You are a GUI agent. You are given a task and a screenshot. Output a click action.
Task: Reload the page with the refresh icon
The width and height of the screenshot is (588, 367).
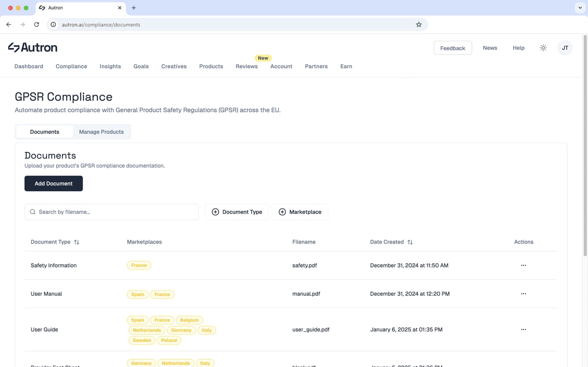coord(37,24)
